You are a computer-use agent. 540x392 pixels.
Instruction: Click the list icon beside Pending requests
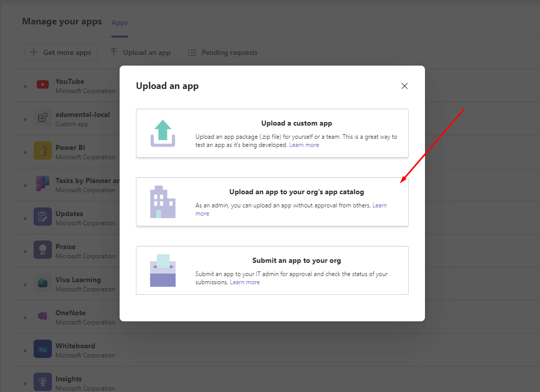(192, 53)
